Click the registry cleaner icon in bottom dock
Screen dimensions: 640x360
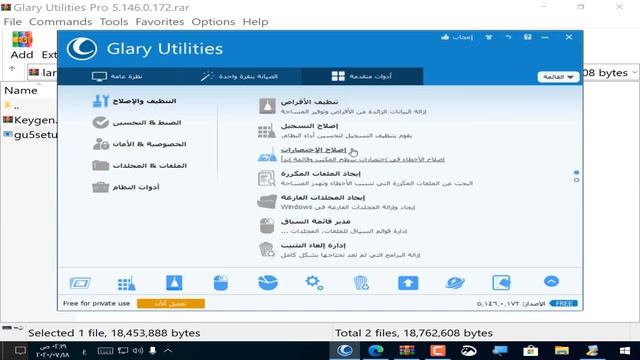tap(127, 283)
